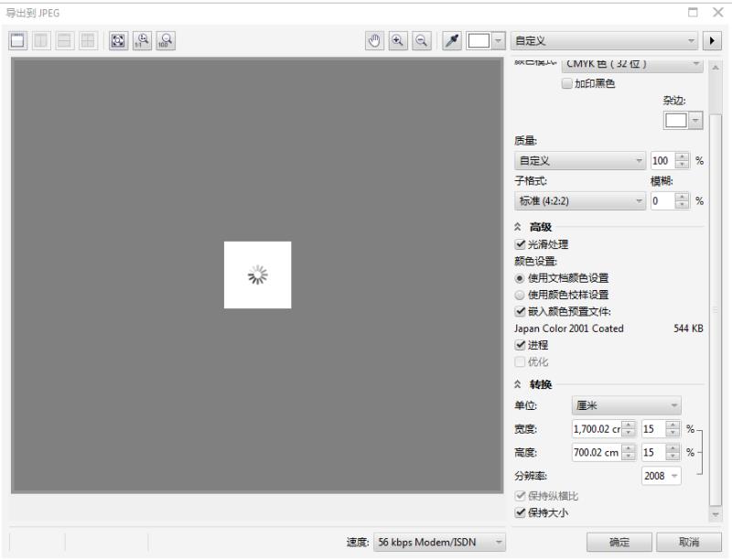This screenshot has width=732, height=560.
Task: Uncheck 嵌入颜色预置文件 checkbox
Action: point(520,311)
